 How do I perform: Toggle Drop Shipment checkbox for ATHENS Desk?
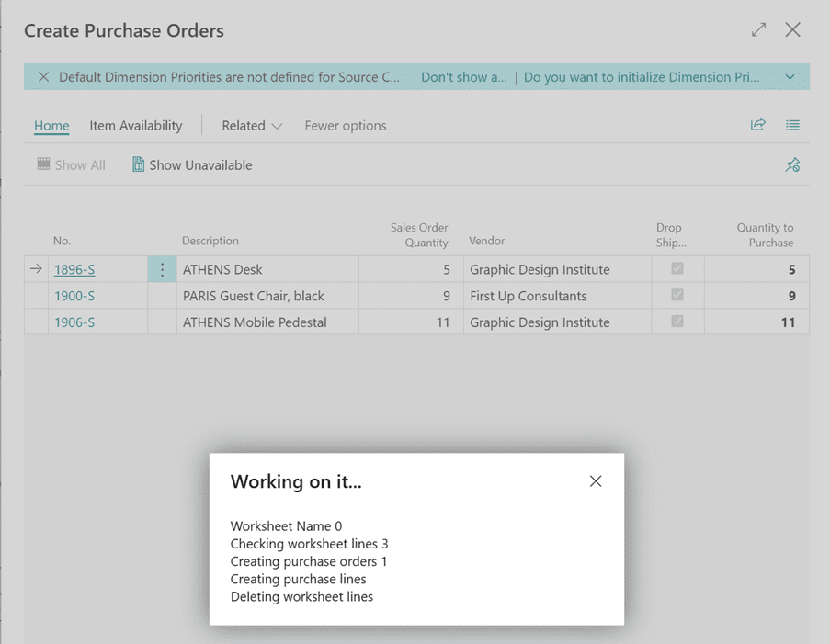[x=677, y=269]
